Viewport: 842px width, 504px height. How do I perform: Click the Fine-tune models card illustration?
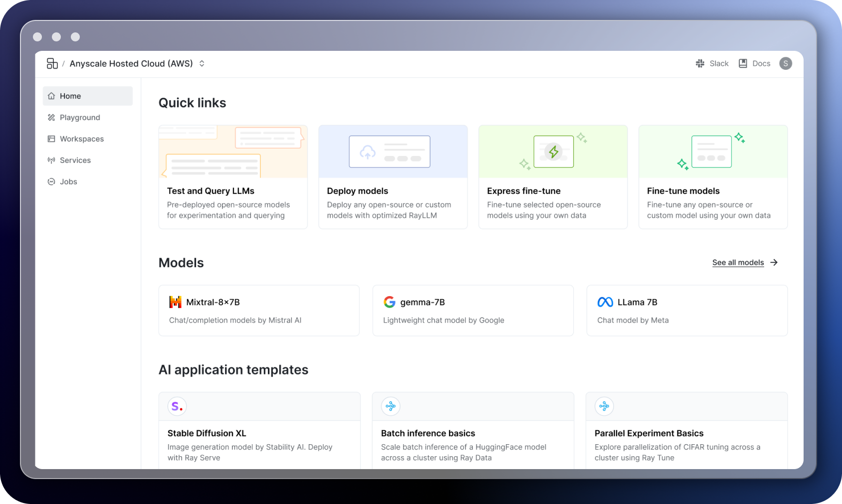(713, 152)
